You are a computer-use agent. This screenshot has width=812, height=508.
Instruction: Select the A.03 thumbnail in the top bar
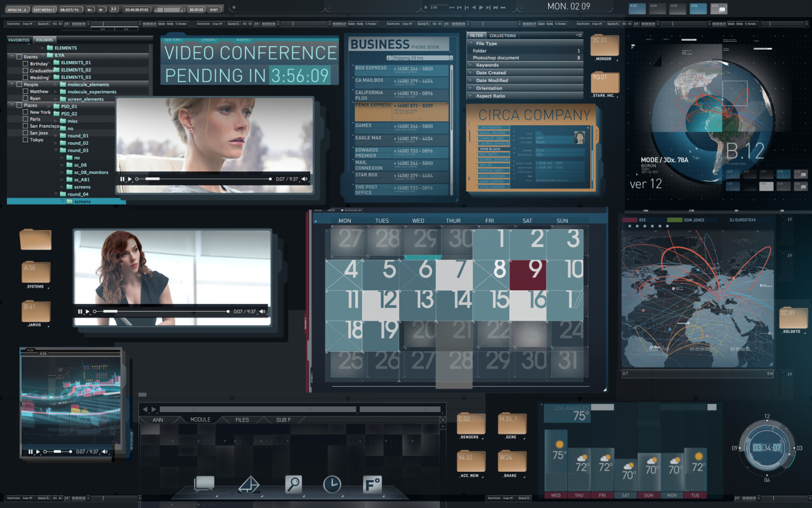pyautogui.click(x=636, y=8)
